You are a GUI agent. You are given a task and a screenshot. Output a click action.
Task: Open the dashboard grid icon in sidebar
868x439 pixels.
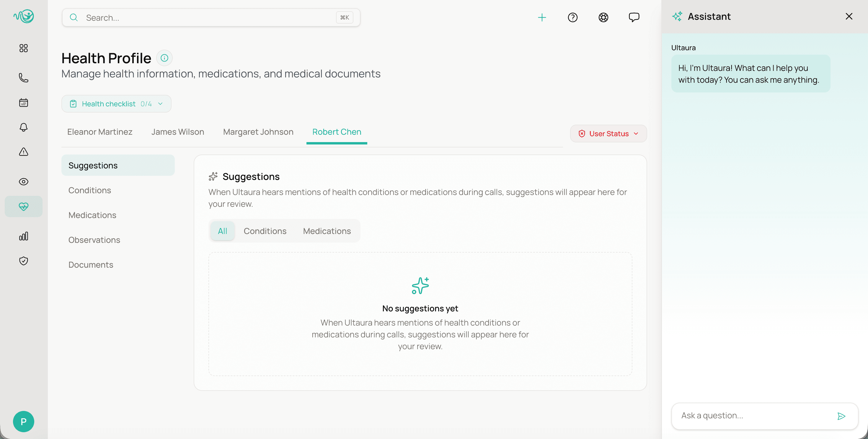[23, 48]
